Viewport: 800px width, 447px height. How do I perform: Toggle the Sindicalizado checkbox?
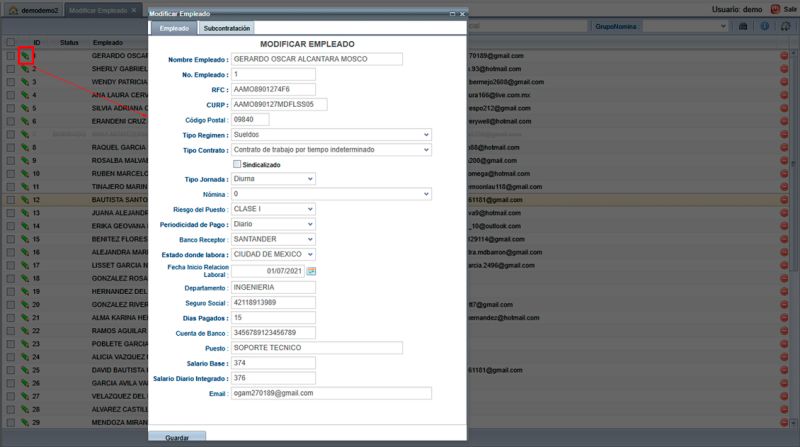point(237,164)
